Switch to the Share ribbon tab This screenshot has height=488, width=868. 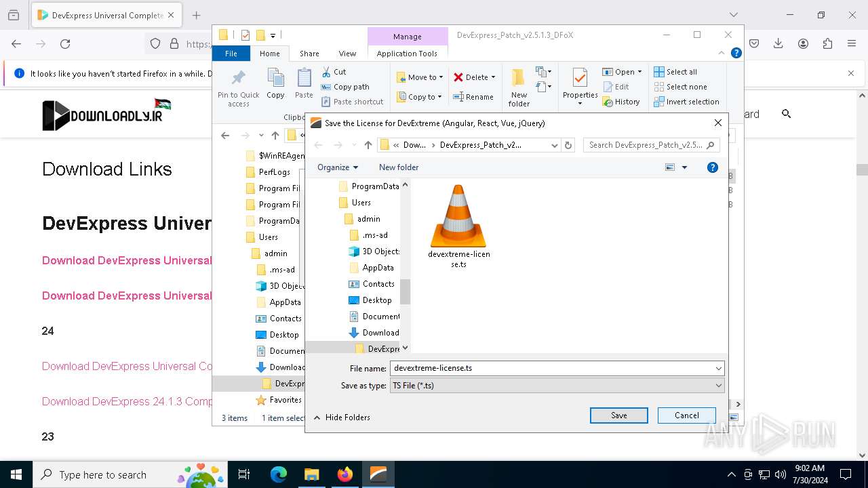tap(309, 54)
